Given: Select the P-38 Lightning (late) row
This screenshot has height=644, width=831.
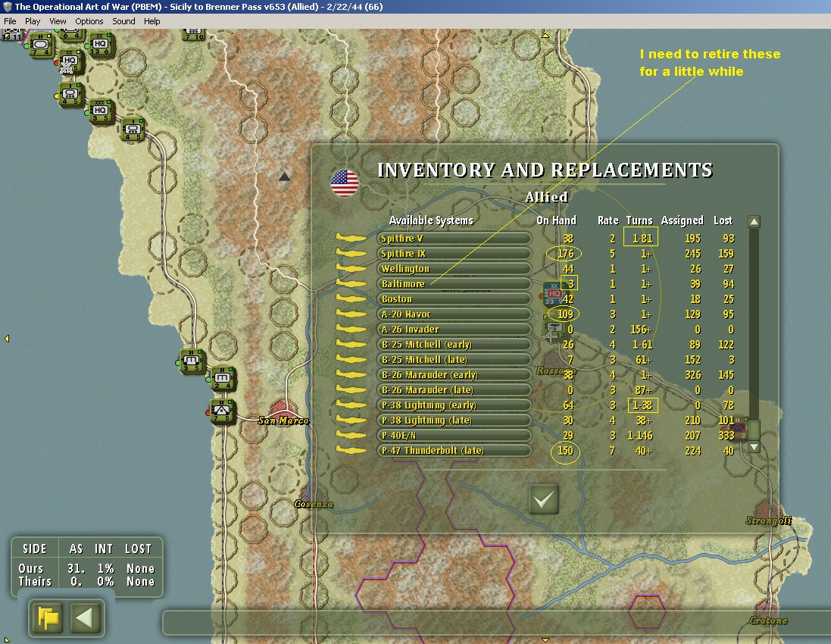Looking at the screenshot, I should [x=454, y=420].
